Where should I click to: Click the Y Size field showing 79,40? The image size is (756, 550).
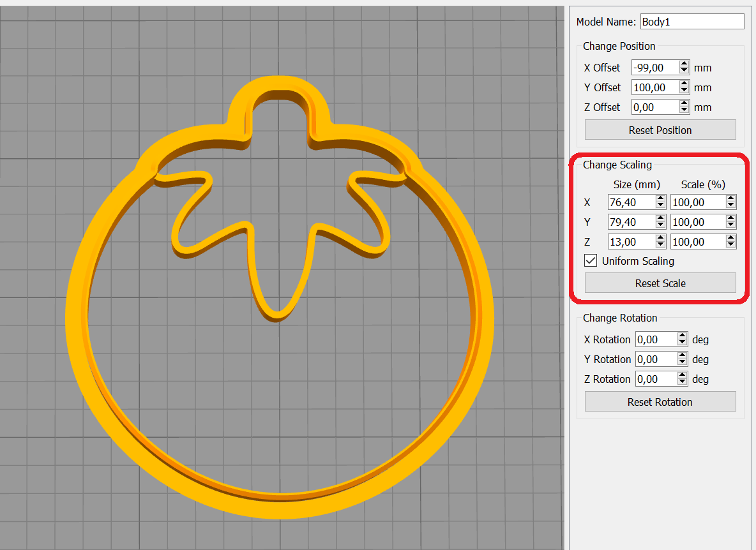(x=631, y=222)
